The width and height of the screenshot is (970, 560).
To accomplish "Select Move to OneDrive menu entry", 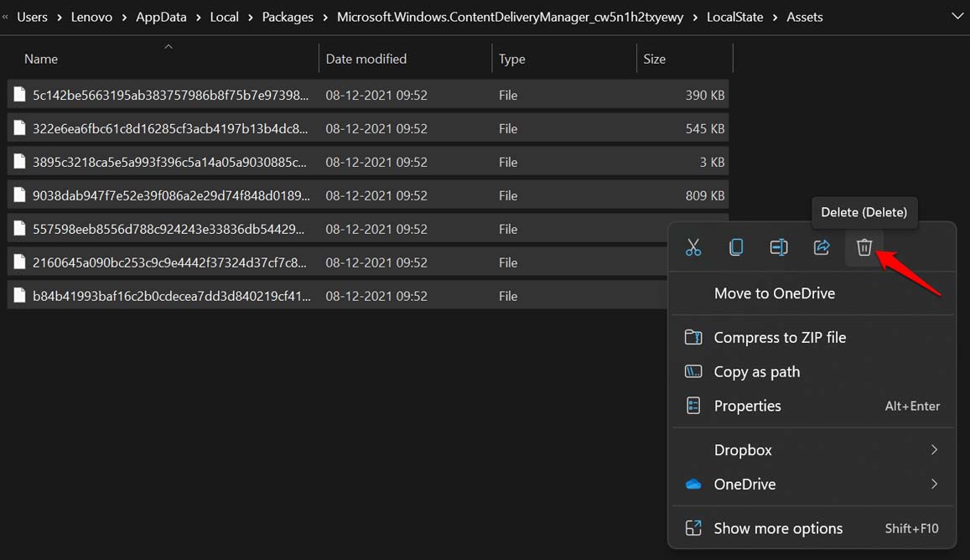I will [774, 293].
